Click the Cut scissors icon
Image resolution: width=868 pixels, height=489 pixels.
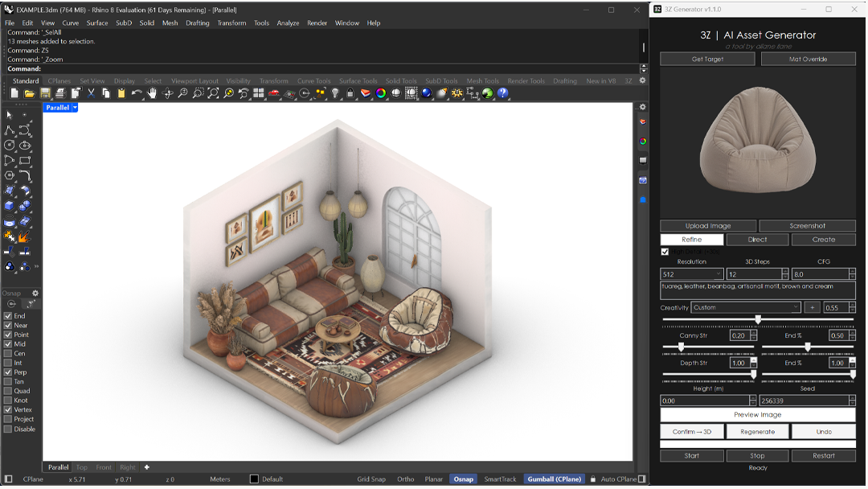[91, 93]
